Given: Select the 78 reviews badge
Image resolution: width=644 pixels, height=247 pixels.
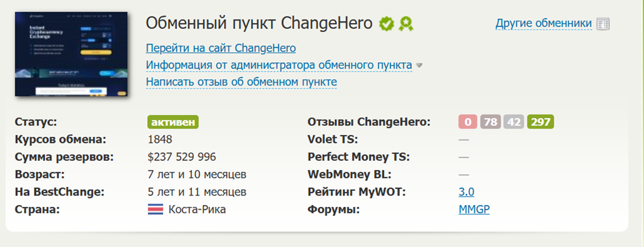Looking at the screenshot, I should tap(490, 122).
